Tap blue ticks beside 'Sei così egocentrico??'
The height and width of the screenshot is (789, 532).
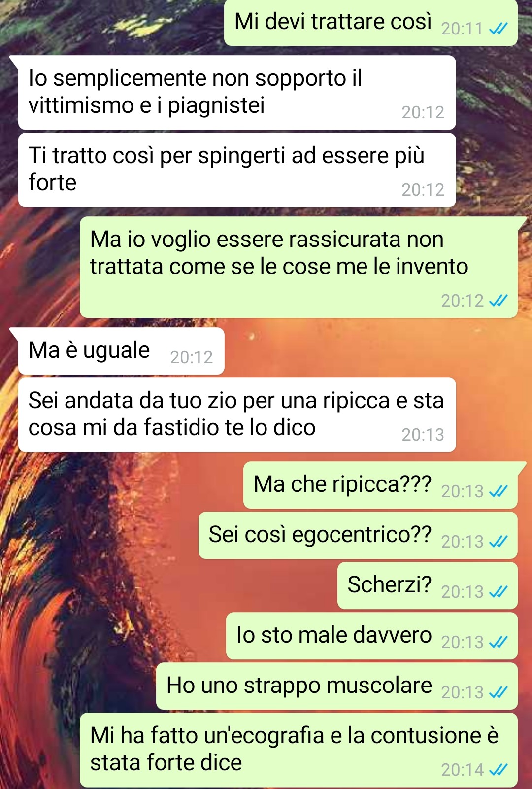pos(498,542)
